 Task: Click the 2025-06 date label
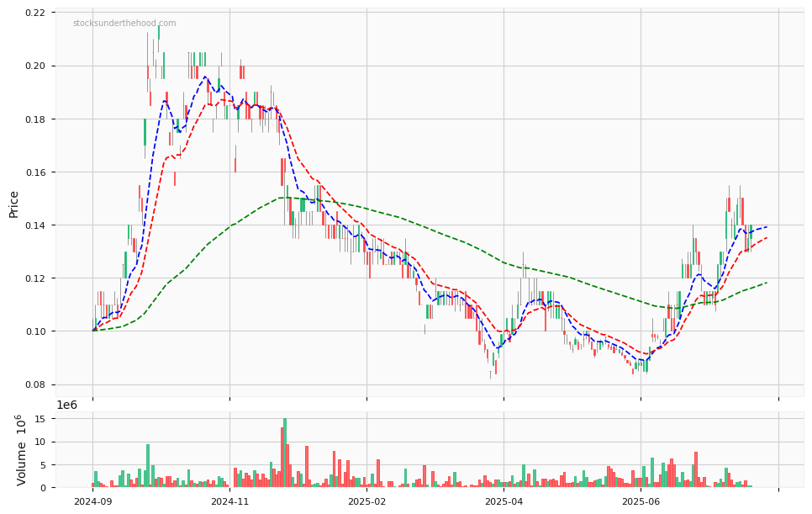[x=641, y=501]
